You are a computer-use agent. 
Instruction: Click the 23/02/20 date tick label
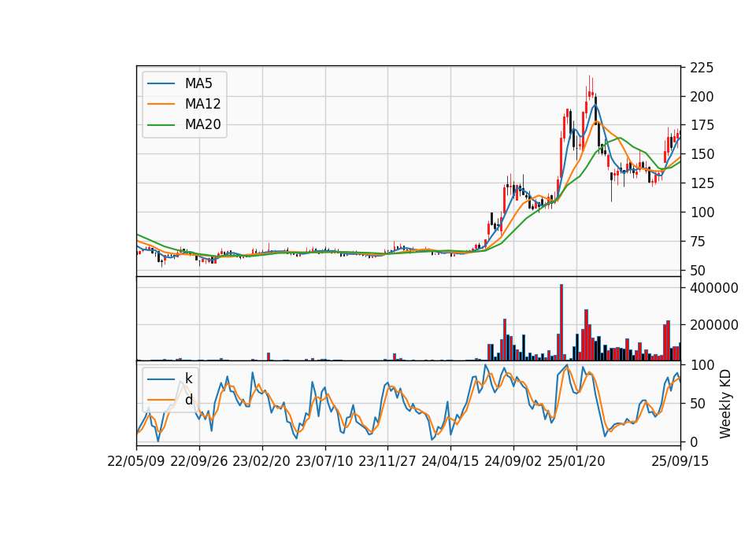261,461
